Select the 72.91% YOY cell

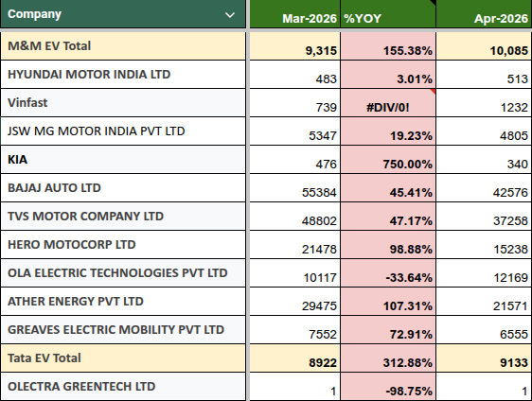pyautogui.click(x=388, y=330)
